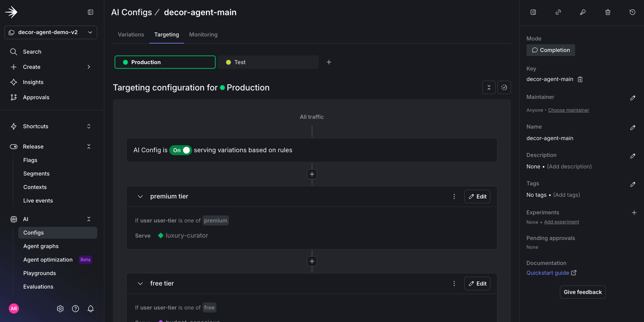
Task: Edit the Description with pencil icon
Action: [x=633, y=156]
